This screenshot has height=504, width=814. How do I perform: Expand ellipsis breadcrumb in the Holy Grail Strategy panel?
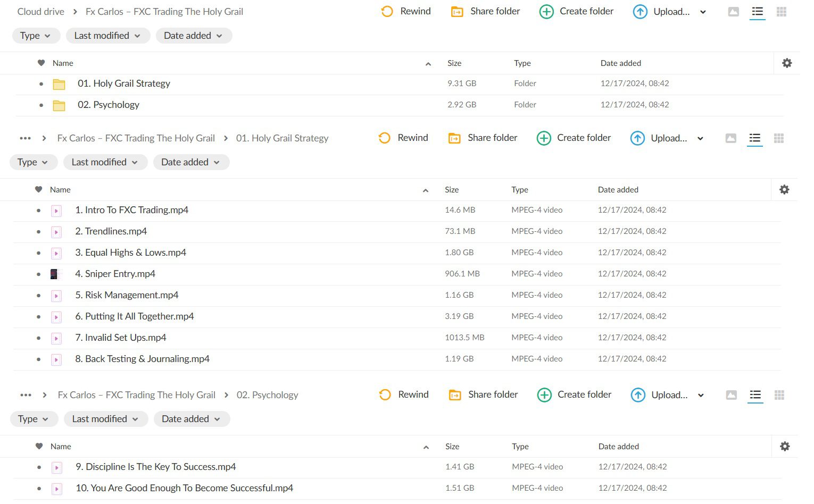[25, 138]
